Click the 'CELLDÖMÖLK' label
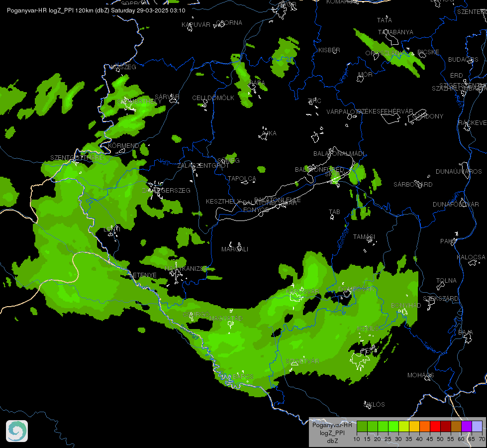This screenshot has height=448, width=487. (213, 98)
